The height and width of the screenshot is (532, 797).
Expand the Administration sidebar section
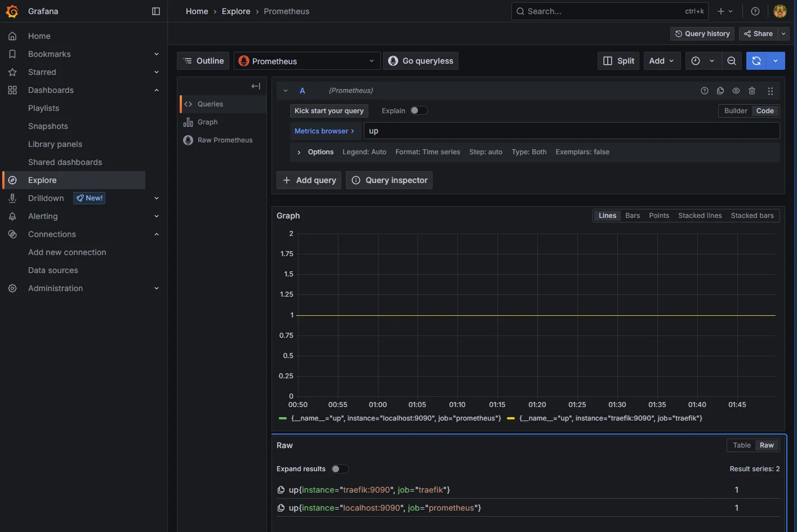click(x=157, y=288)
